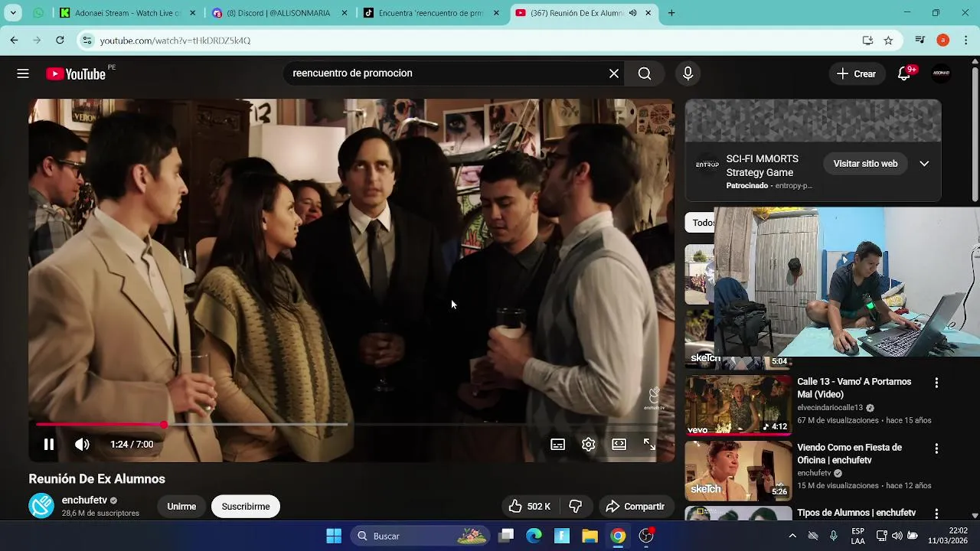980x551 pixels.
Task: Open the Calle 13 video title link
Action: click(854, 388)
